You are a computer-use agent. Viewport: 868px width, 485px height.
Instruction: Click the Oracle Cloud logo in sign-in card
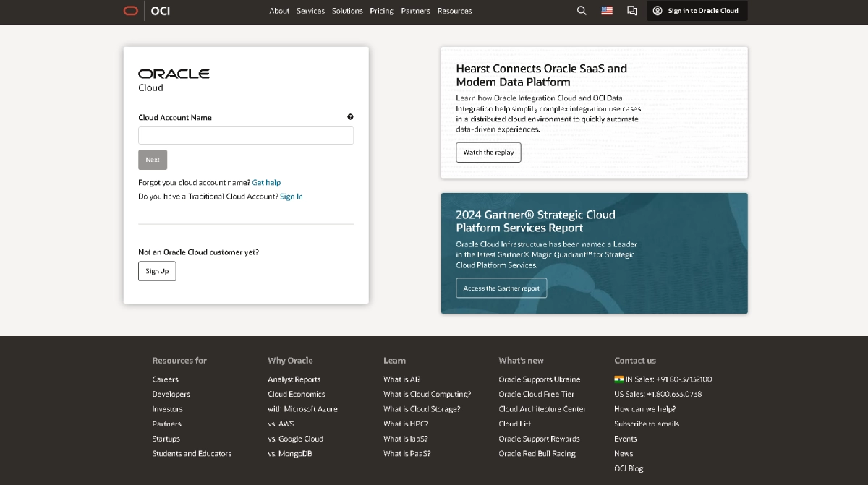(x=174, y=80)
